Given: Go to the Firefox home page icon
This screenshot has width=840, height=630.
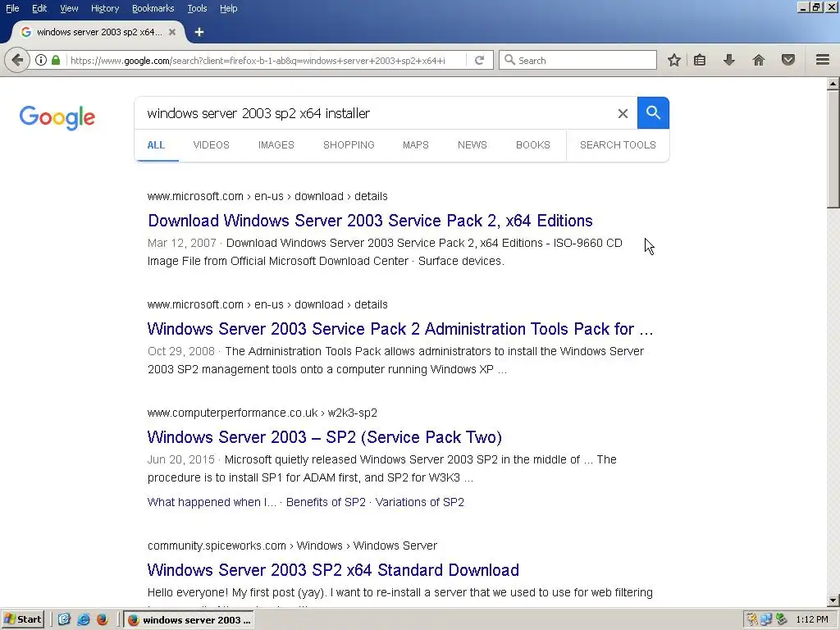Looking at the screenshot, I should [759, 60].
